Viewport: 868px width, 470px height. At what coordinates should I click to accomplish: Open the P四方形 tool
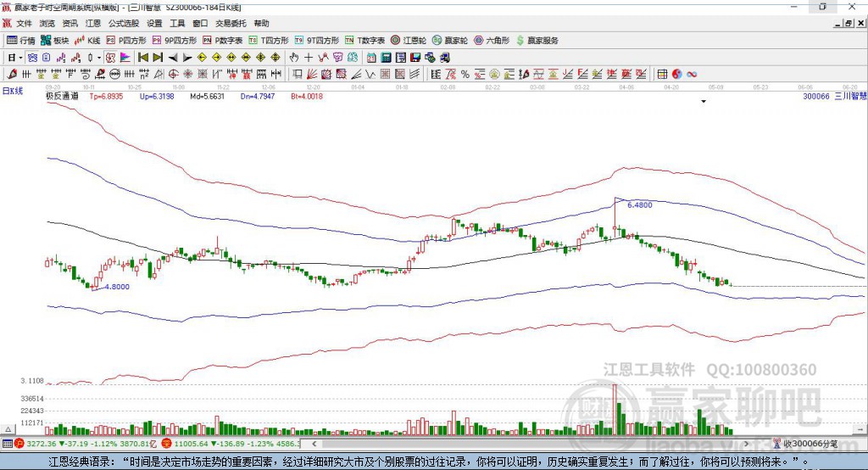[x=126, y=41]
